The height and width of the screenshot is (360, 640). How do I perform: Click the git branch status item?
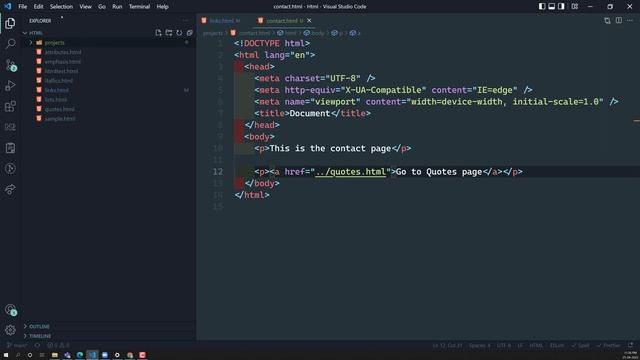tap(17, 345)
